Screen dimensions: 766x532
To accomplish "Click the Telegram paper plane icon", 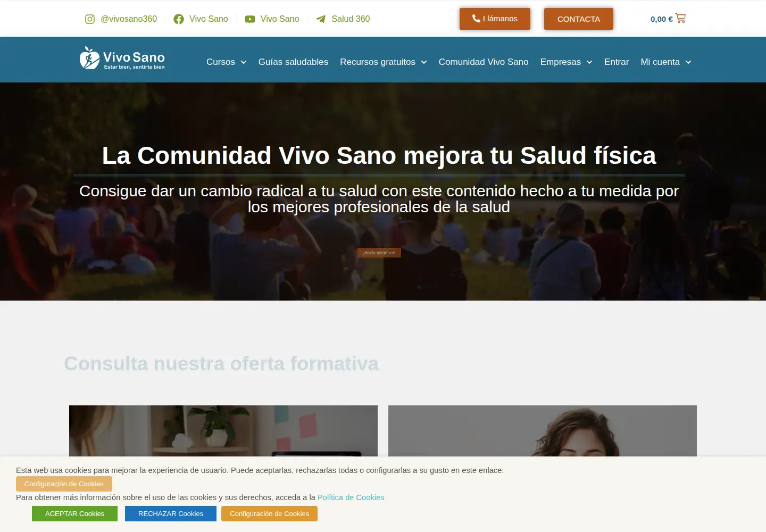I will [x=321, y=19].
